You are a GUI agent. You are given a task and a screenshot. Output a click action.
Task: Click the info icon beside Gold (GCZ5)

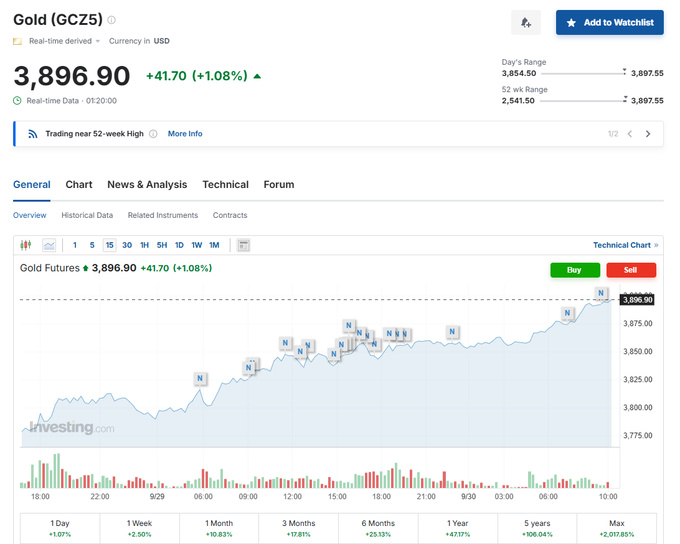point(112,20)
